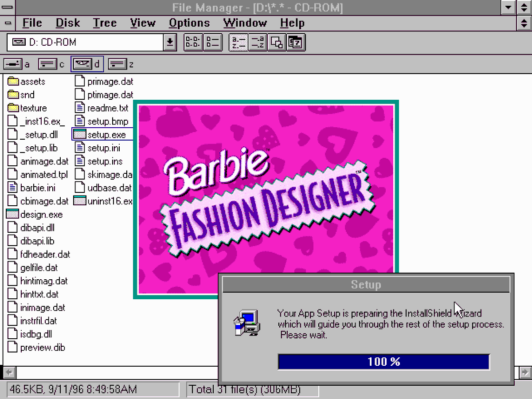Image resolution: width=532 pixels, height=399 pixels.
Task: Click the animated.tpl file icon
Action: coord(13,175)
